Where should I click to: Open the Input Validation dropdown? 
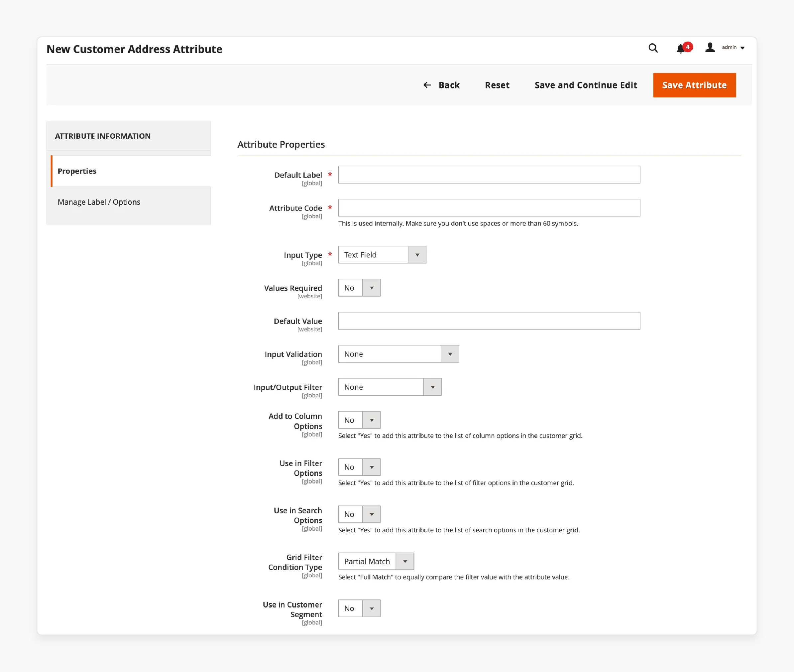398,354
